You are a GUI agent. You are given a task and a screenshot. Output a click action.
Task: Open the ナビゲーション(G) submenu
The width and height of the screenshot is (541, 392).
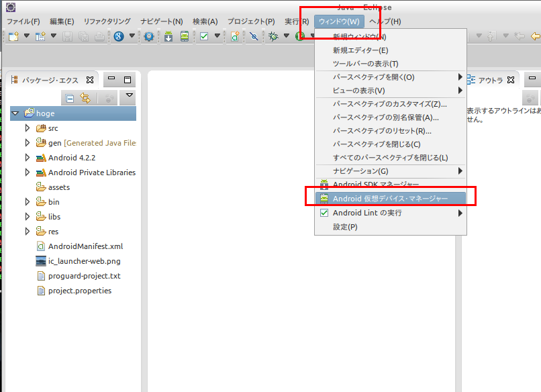(x=391, y=171)
